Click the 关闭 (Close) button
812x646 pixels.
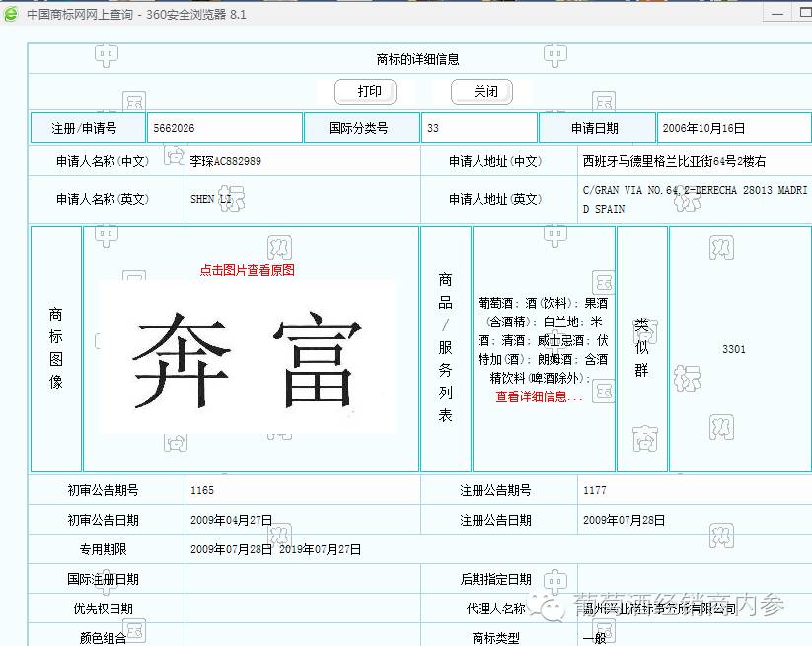[480, 91]
